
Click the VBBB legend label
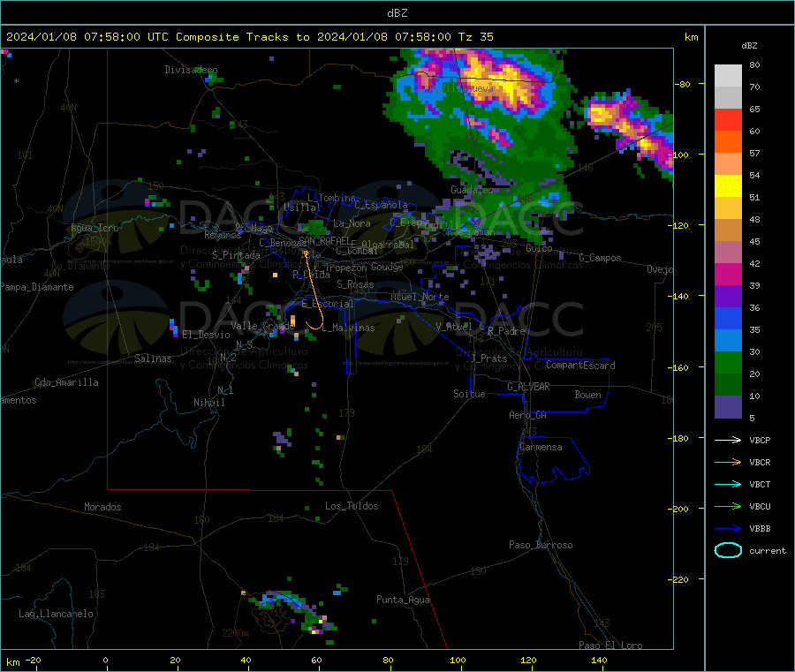[760, 529]
